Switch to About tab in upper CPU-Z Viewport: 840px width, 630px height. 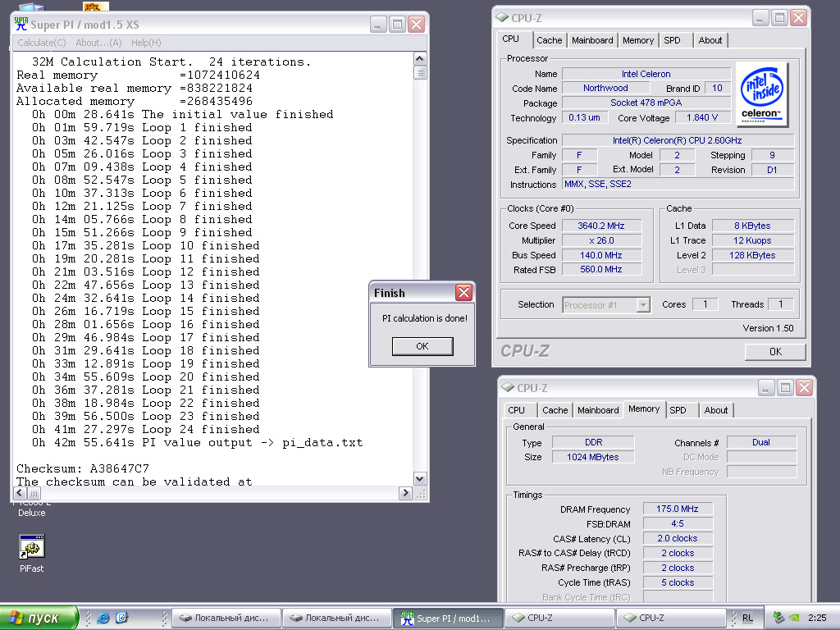click(x=710, y=40)
